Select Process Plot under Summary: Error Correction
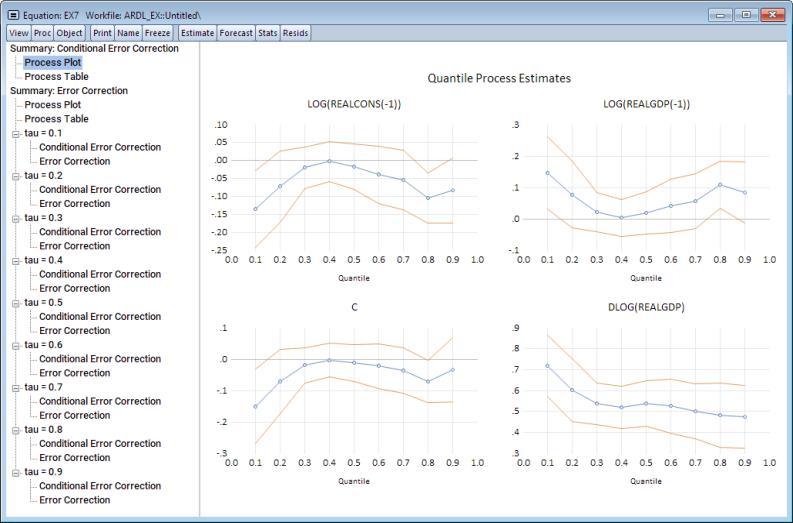The height and width of the screenshot is (523, 793). (x=53, y=104)
